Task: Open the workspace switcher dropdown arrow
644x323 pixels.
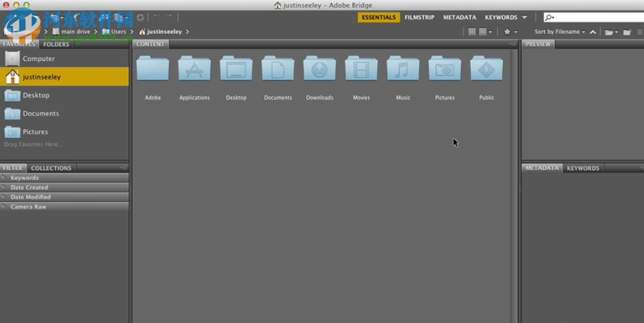Action: [x=524, y=17]
